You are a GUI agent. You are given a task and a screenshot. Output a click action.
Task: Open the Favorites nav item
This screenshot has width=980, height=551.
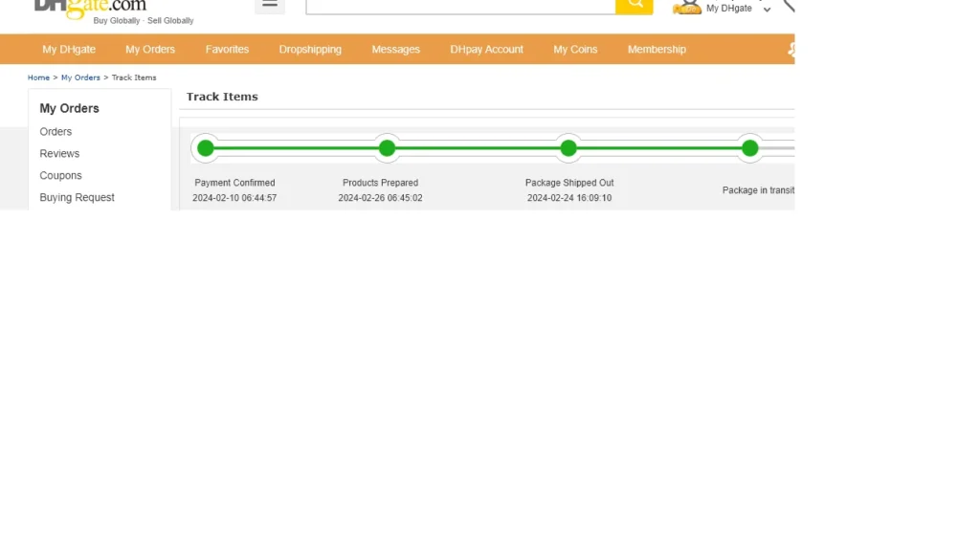point(227,50)
